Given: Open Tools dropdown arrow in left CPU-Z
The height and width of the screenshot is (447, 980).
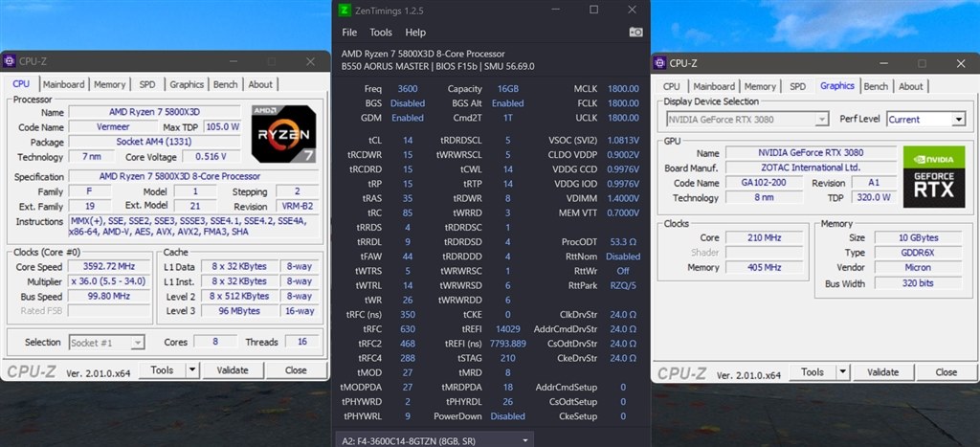Looking at the screenshot, I should (x=192, y=370).
